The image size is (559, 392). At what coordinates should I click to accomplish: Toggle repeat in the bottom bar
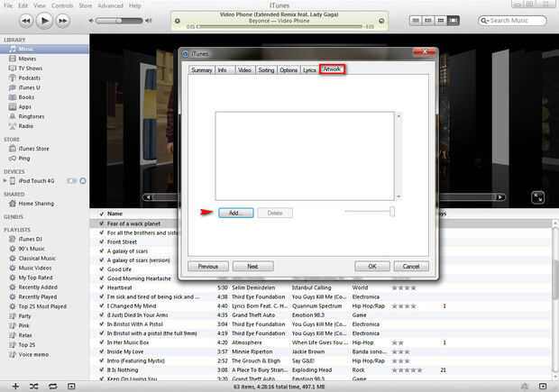[52, 387]
